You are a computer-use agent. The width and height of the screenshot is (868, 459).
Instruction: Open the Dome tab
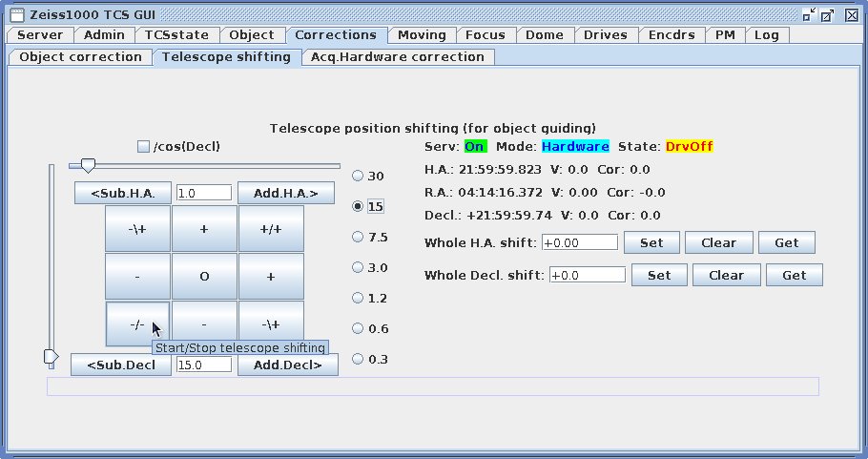pyautogui.click(x=545, y=34)
